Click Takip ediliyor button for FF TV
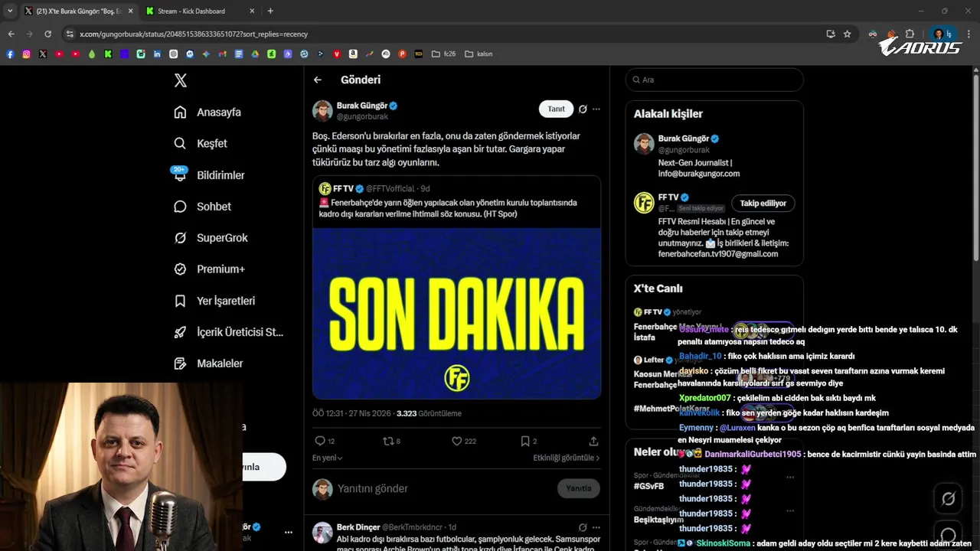This screenshot has width=980, height=551. point(763,203)
